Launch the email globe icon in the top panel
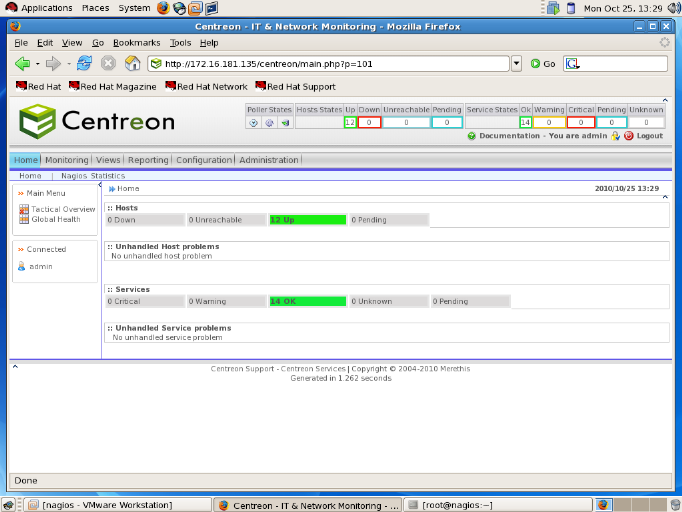 (x=179, y=8)
